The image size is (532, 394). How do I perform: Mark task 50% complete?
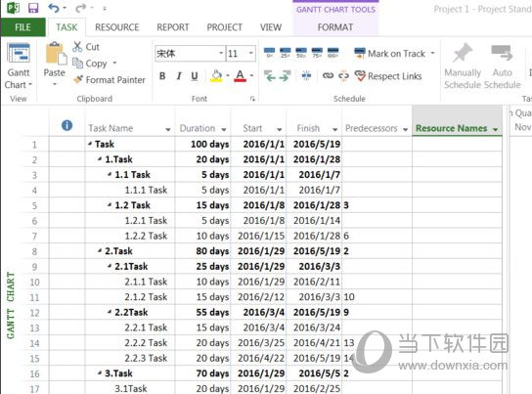[301, 53]
